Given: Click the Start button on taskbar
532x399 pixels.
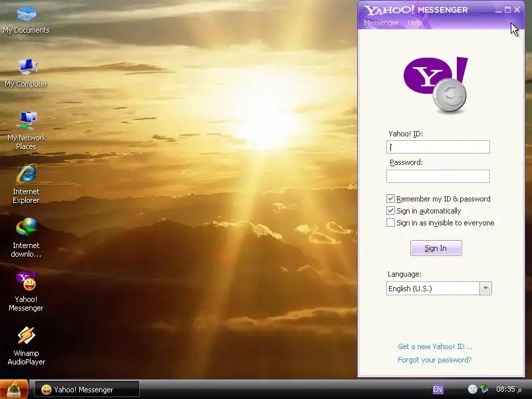Looking at the screenshot, I should point(13,390).
